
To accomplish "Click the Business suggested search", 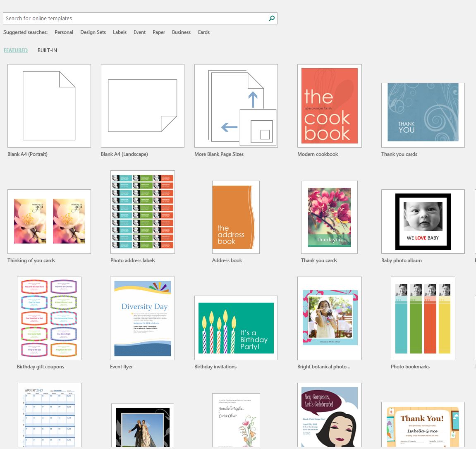I will coord(181,32).
